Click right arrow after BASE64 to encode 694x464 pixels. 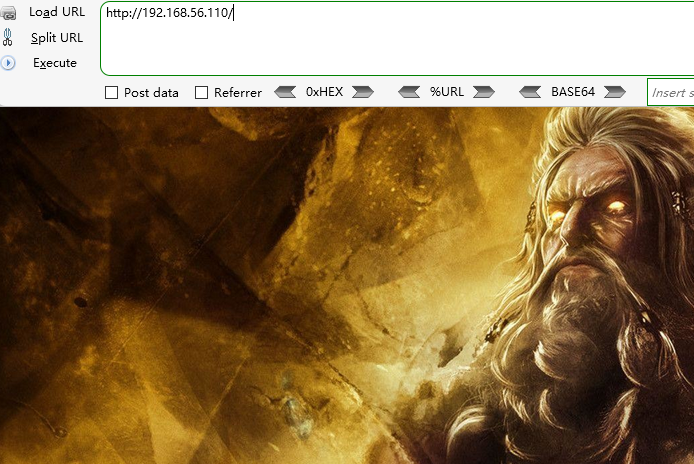coord(615,92)
